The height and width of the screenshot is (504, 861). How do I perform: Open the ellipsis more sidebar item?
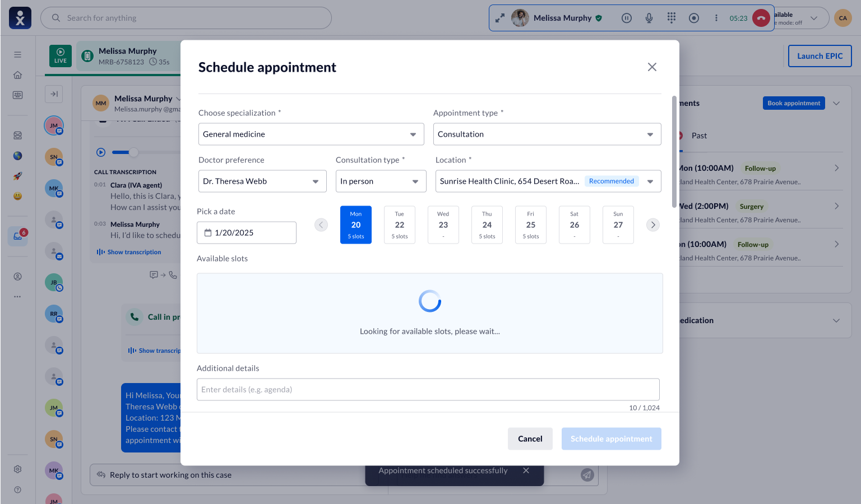(x=18, y=297)
